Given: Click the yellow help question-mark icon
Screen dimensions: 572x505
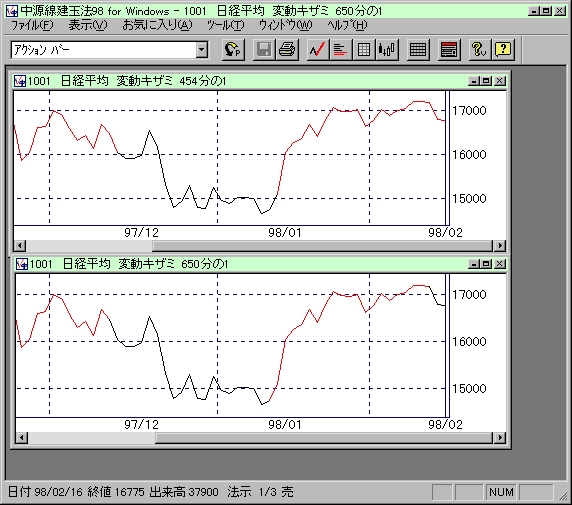Looking at the screenshot, I should 503,50.
